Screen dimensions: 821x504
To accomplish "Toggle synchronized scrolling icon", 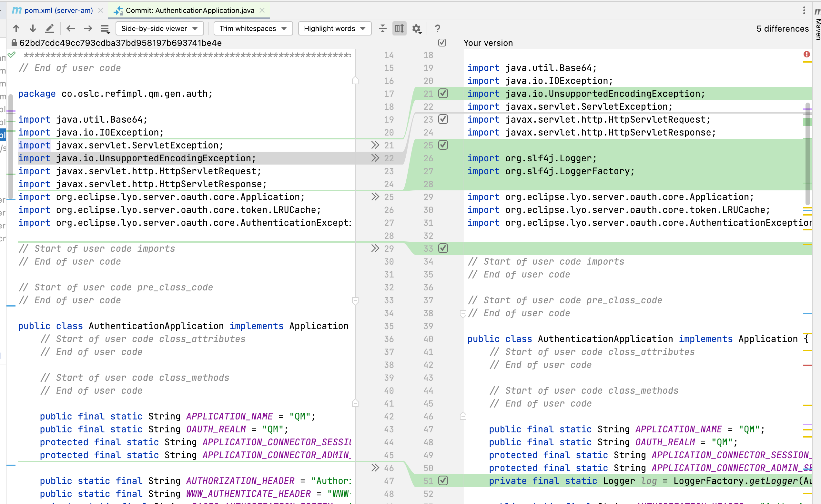I will tap(399, 28).
